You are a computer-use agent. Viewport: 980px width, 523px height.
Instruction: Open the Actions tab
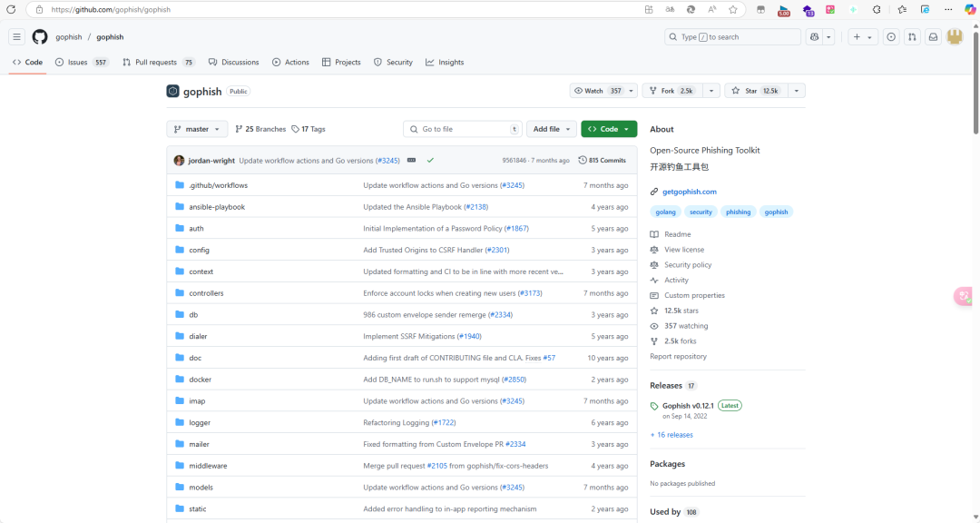[x=290, y=62]
